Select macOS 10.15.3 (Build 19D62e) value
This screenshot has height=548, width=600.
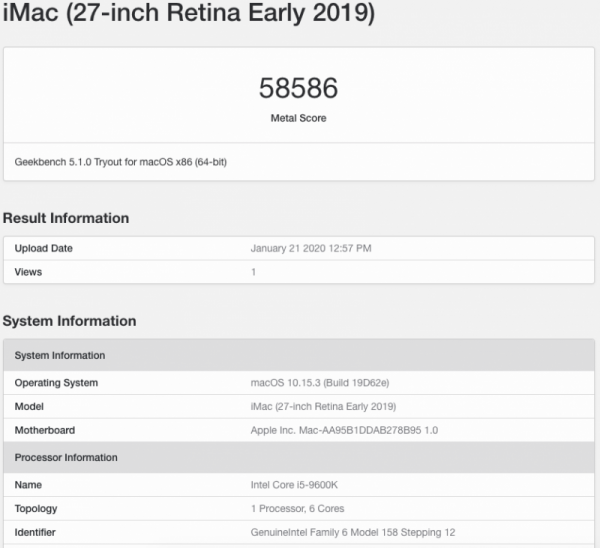coord(320,383)
